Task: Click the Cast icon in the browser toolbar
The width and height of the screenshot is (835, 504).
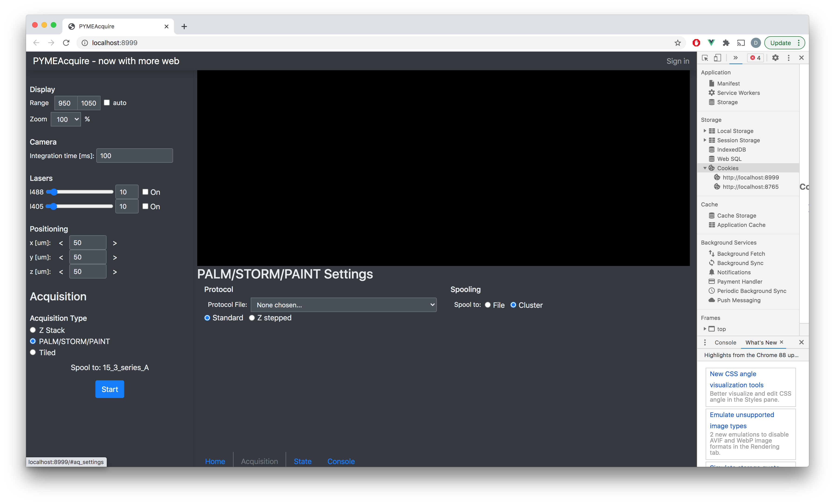Action: [x=741, y=43]
